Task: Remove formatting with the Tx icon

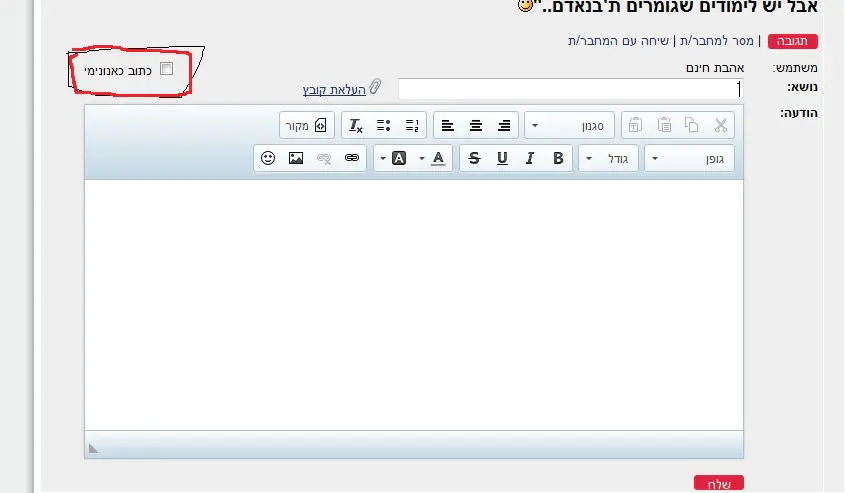Action: pos(355,125)
